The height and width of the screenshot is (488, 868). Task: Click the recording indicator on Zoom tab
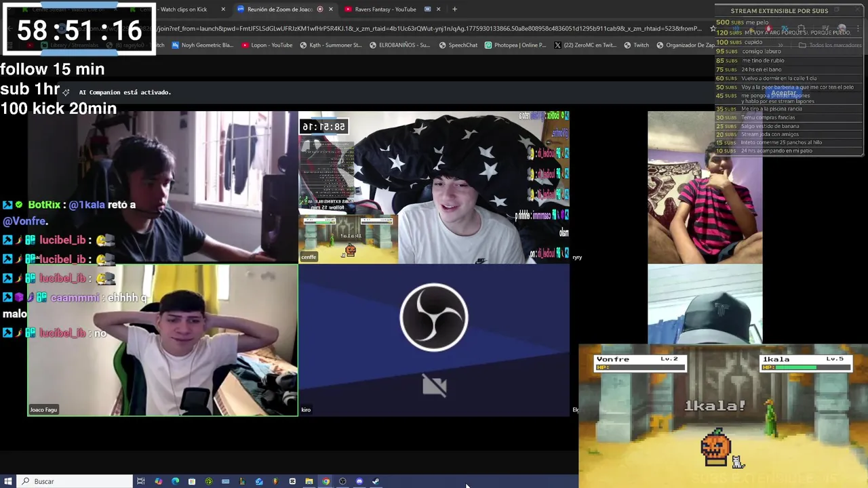click(320, 9)
